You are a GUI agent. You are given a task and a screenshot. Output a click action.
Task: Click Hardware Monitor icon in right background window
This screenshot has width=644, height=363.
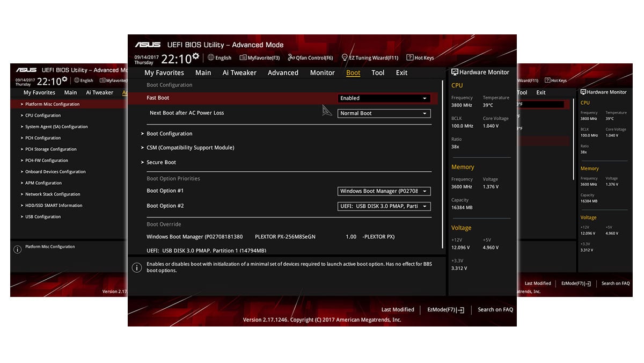pyautogui.click(x=583, y=92)
